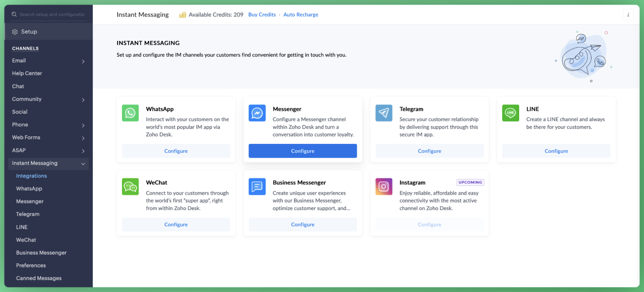Click the credits coins icon
This screenshot has height=292, width=644.
(183, 15)
